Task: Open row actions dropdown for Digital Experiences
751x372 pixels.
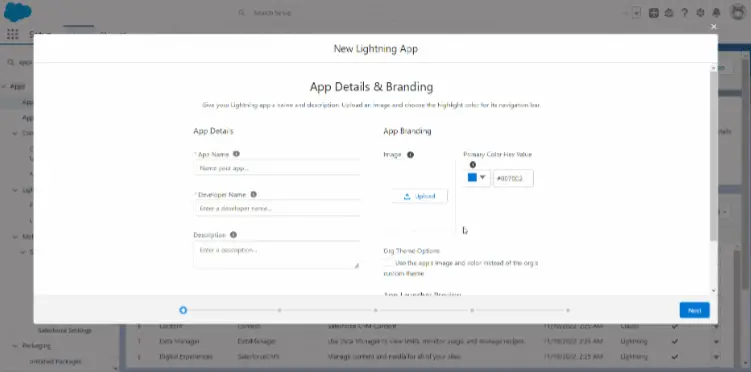Action: 717,357
